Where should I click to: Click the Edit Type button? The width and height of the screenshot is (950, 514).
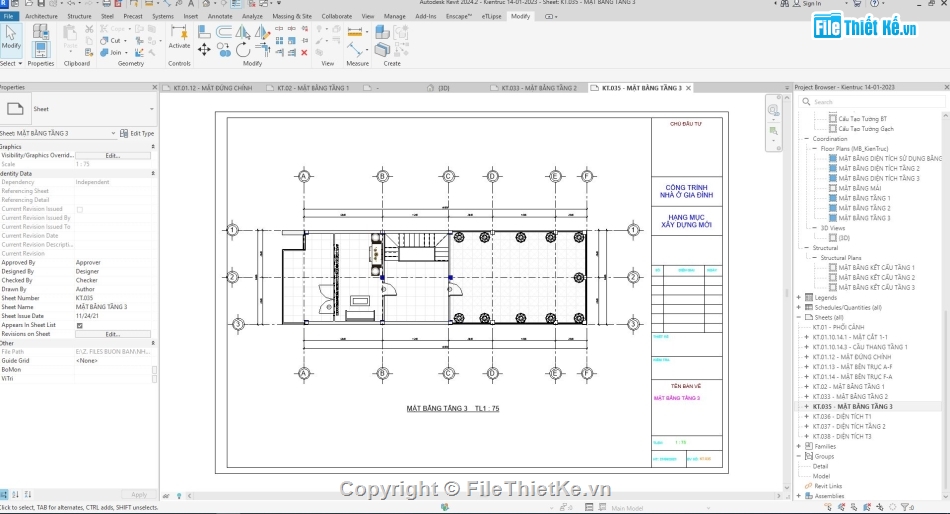point(138,133)
